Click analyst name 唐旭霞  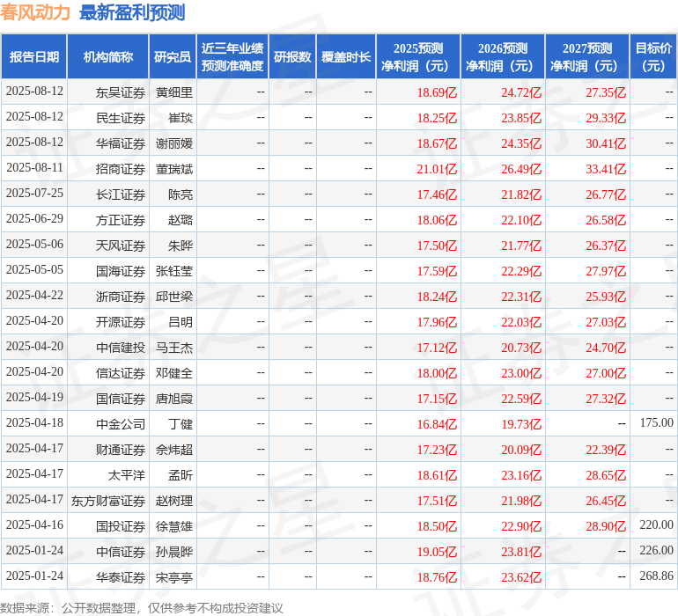(x=174, y=399)
